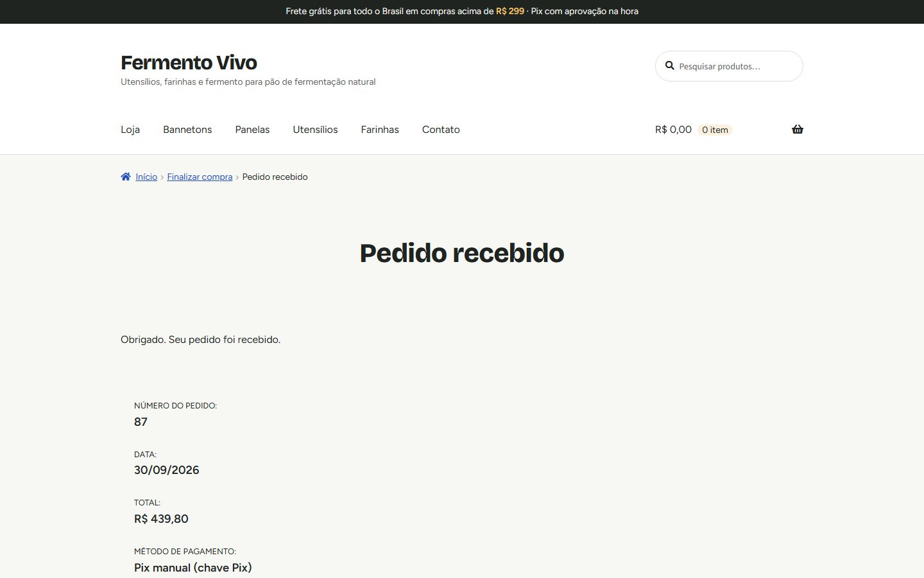Click the Pix manual (chave Pix) text
The image size is (924, 578).
tap(193, 568)
